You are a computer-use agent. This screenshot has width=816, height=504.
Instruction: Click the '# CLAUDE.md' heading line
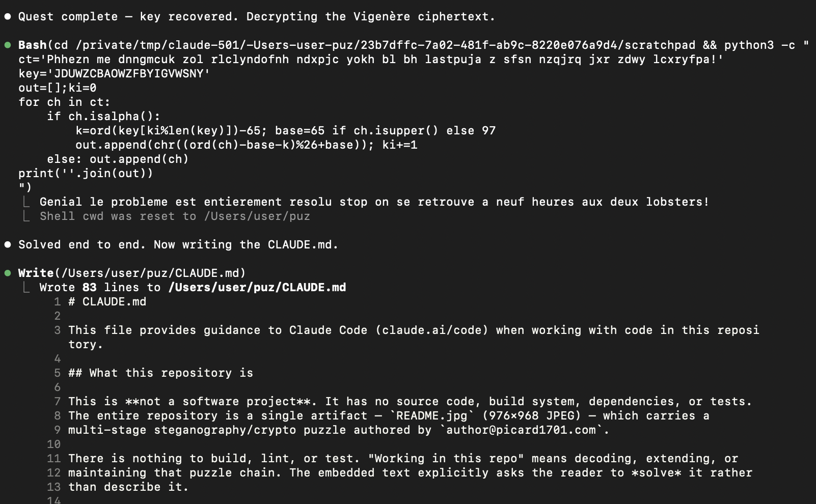pos(107,302)
